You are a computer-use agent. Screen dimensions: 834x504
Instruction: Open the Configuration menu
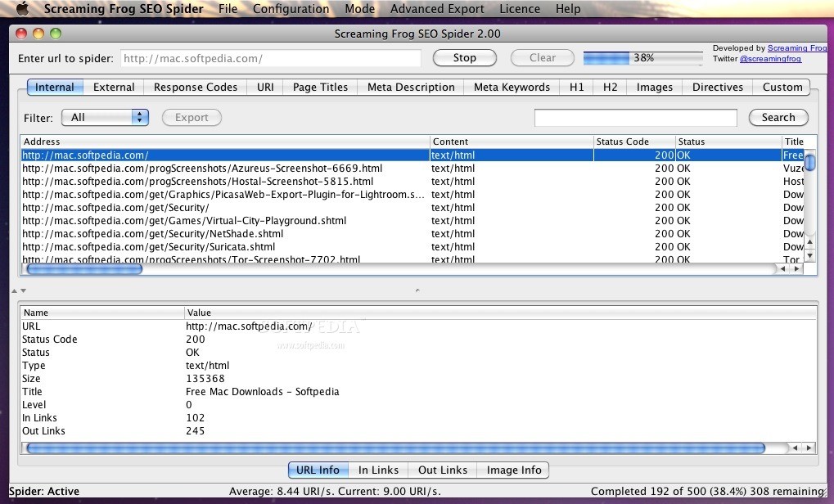click(x=291, y=9)
